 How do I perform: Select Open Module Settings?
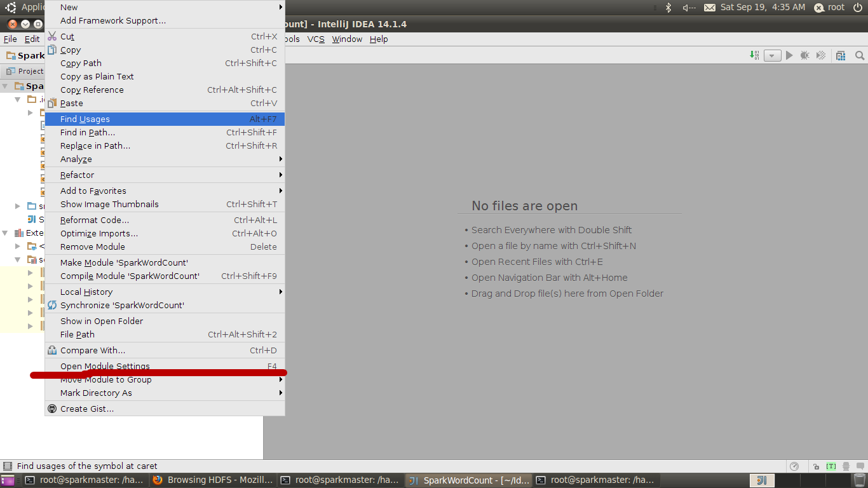(x=165, y=366)
